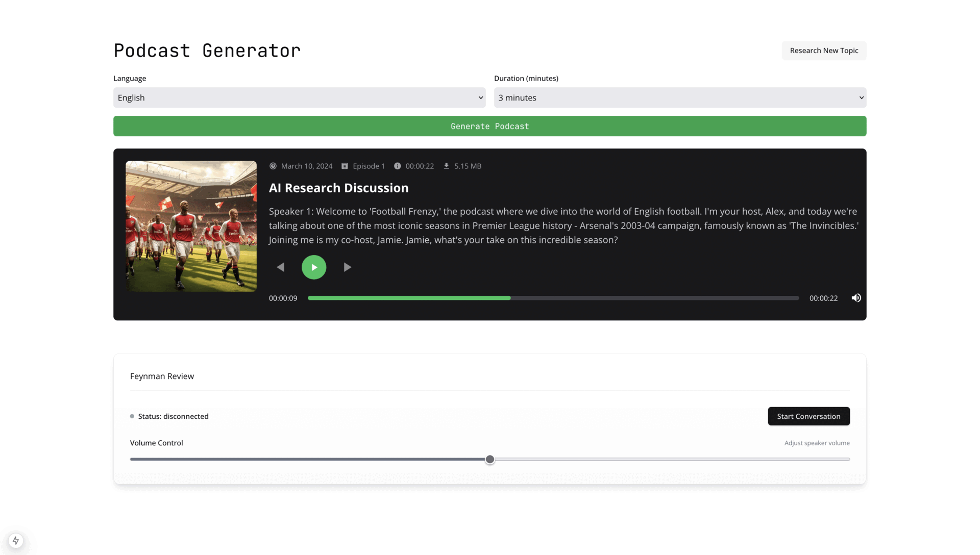Open the Language dropdown
980x555 pixels.
[x=299, y=97]
